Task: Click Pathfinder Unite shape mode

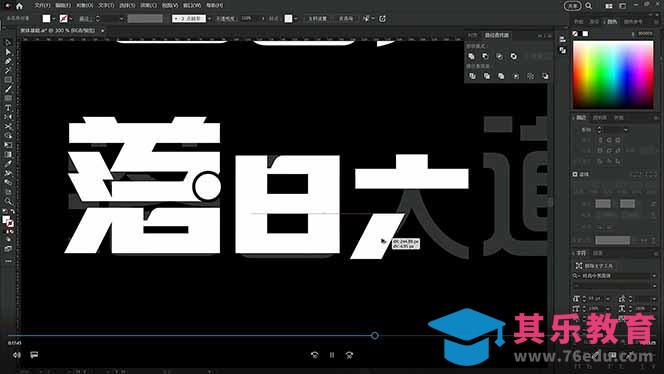Action: click(471, 56)
